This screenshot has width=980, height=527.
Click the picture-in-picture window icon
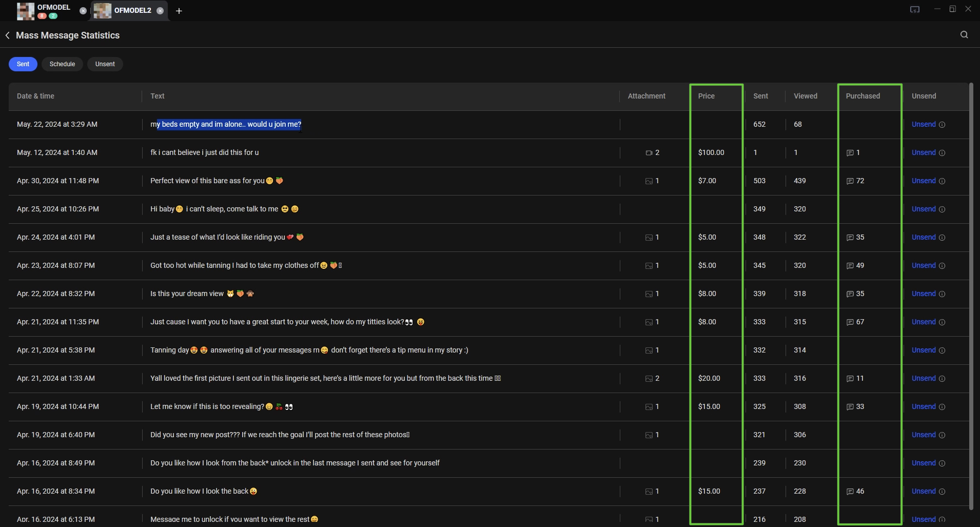click(x=915, y=9)
